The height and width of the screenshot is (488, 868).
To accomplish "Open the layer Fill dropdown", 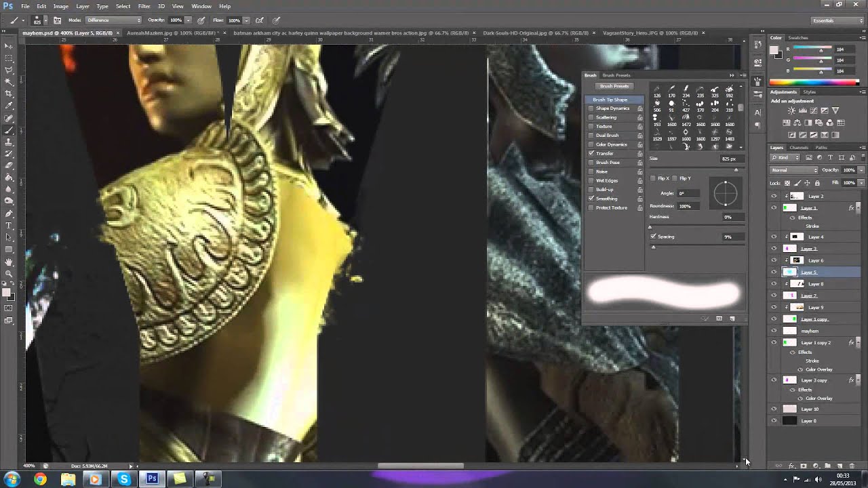I will point(861,183).
